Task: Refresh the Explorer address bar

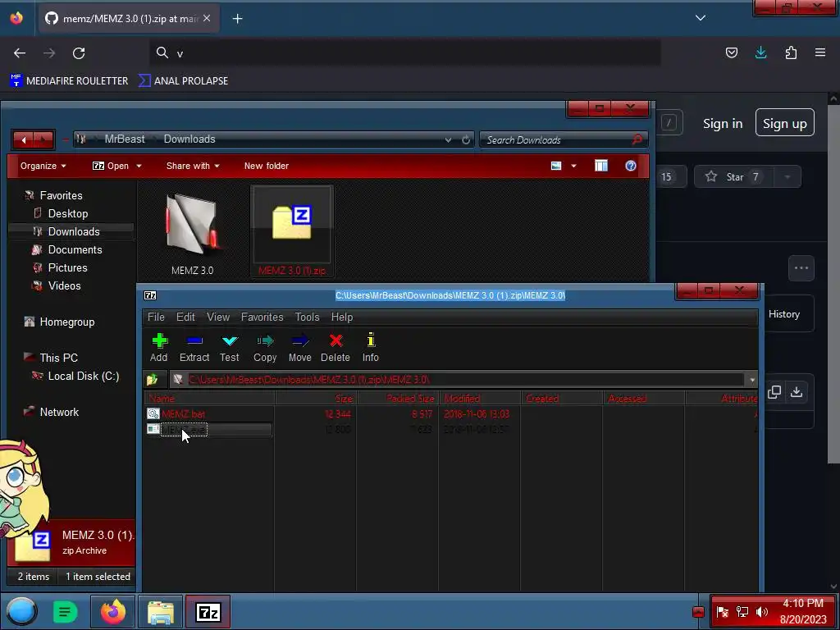Action: [x=466, y=139]
